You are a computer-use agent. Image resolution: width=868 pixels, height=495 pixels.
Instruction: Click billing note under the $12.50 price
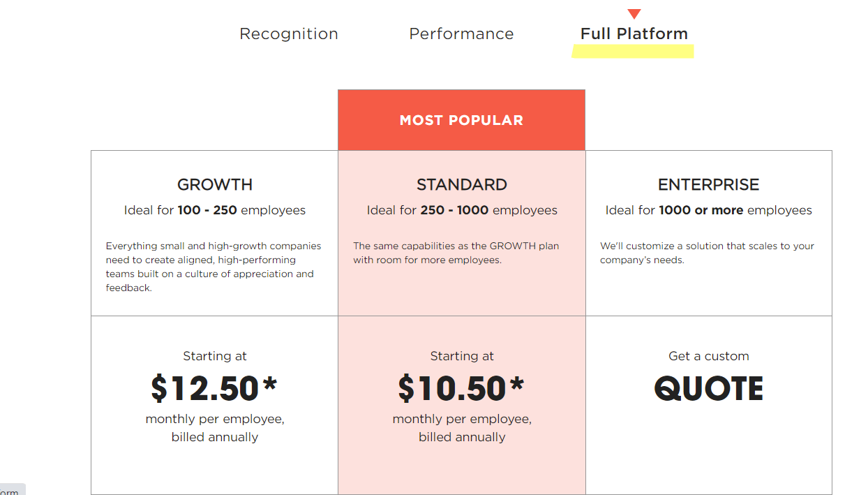point(215,428)
